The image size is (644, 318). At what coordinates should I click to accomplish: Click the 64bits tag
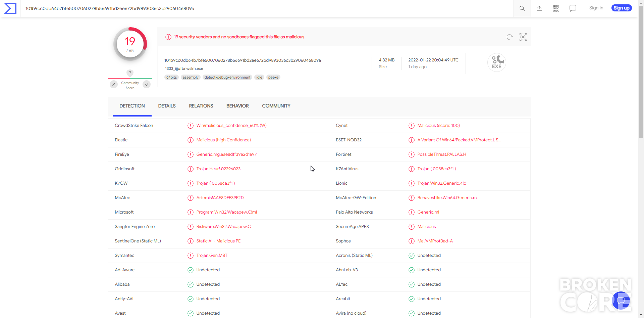[171, 77]
